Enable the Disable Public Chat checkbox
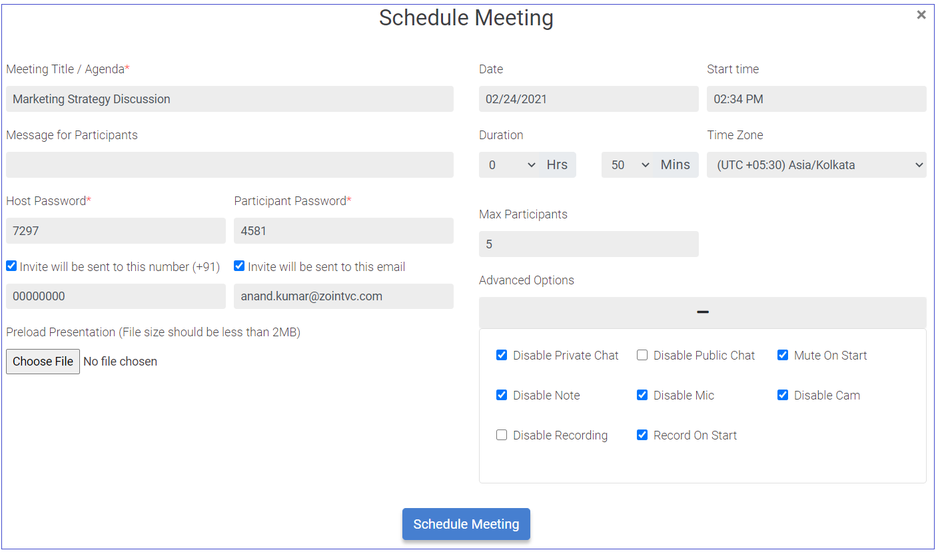The width and height of the screenshot is (936, 560). (x=642, y=355)
